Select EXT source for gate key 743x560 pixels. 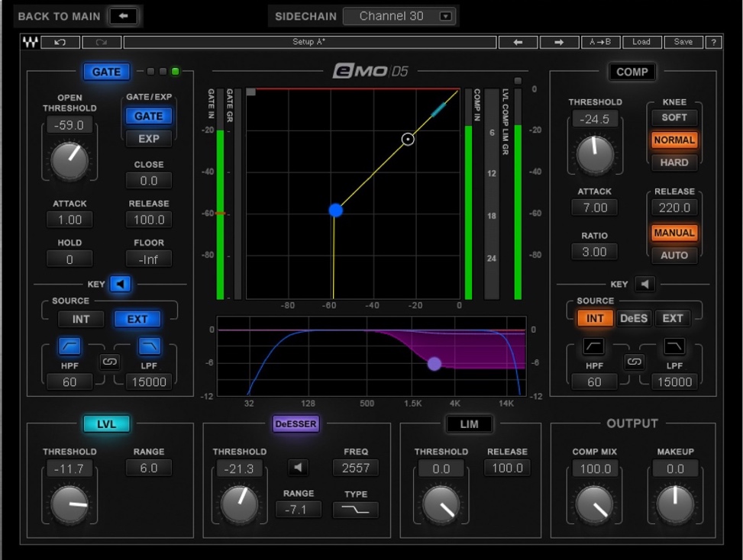pyautogui.click(x=137, y=319)
